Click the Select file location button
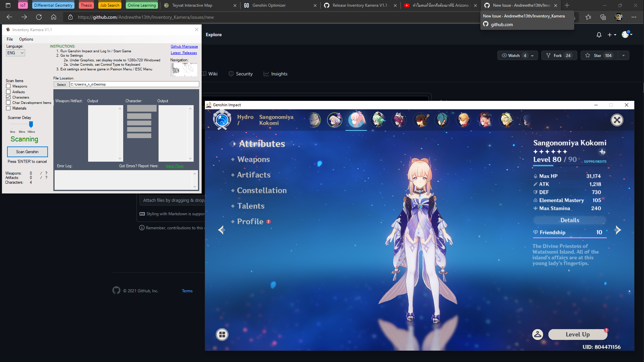Image resolution: width=644 pixels, height=362 pixels. click(x=61, y=84)
